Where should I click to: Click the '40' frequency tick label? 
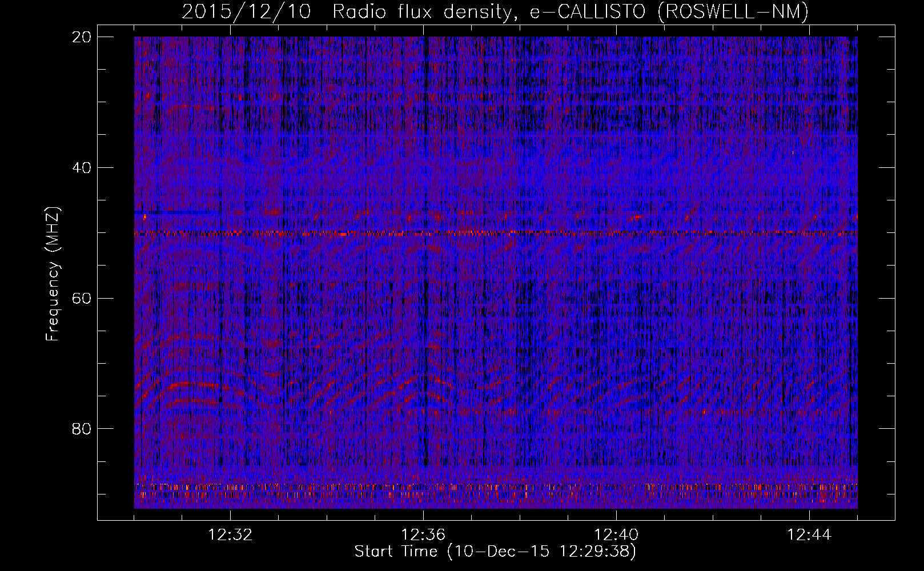(x=82, y=168)
